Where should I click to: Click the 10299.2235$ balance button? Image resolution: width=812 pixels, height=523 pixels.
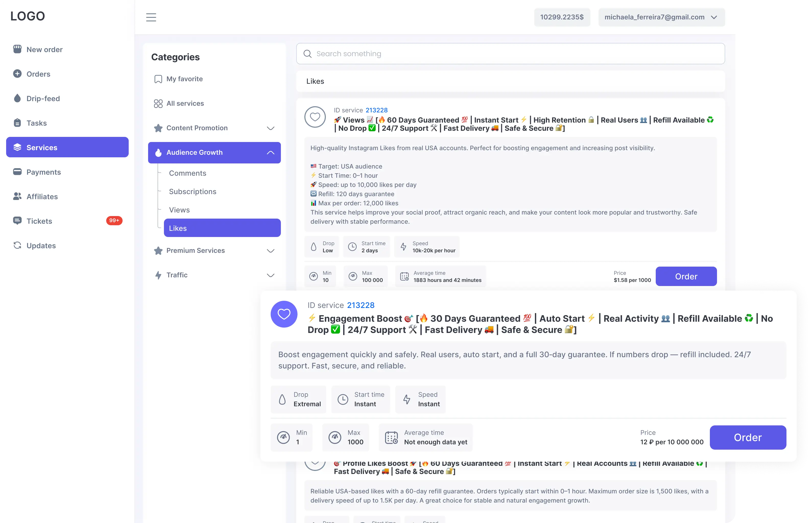(562, 17)
